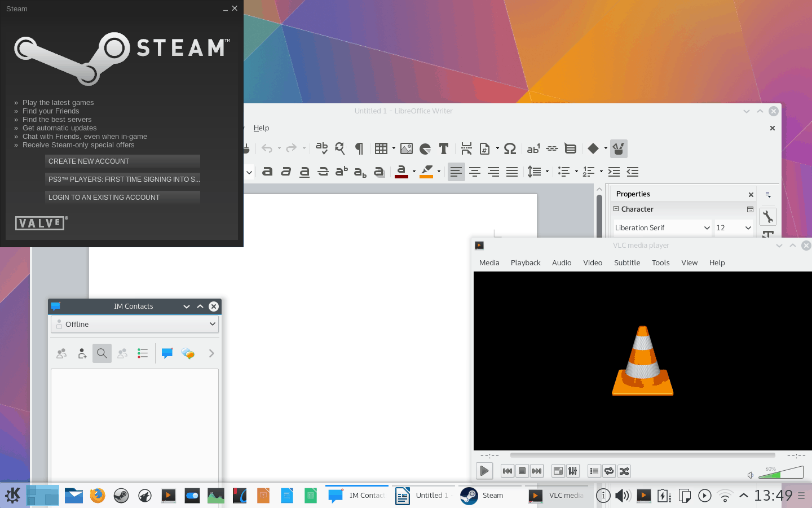Open the VLC Playback menu
Viewport: 812px width, 508px height.
pyautogui.click(x=526, y=263)
